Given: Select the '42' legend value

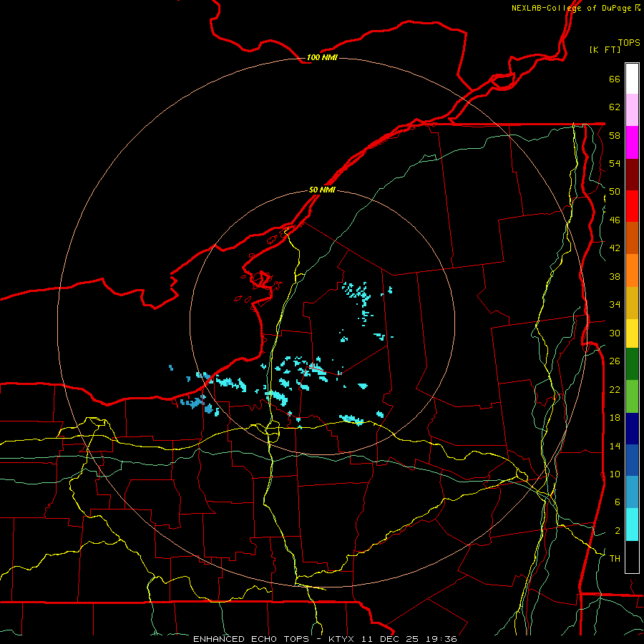Looking at the screenshot, I should [615, 248].
